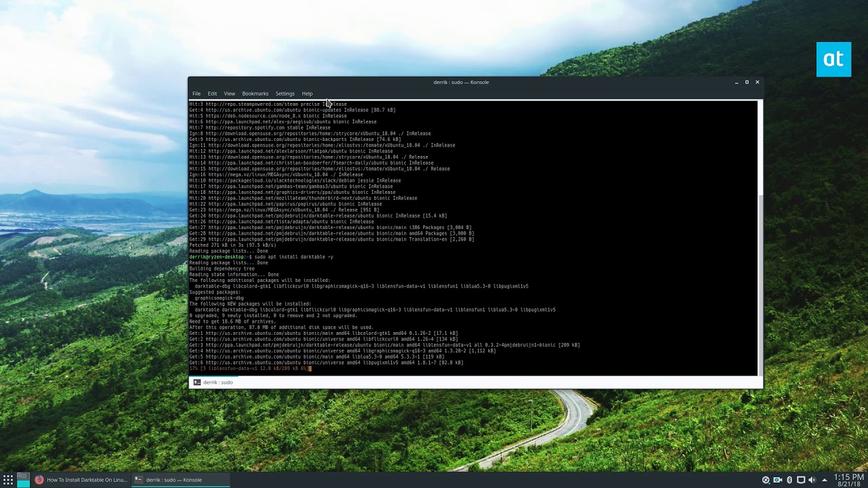Click the 1:15 PM clock
This screenshot has width=868, height=488.
click(x=848, y=477)
